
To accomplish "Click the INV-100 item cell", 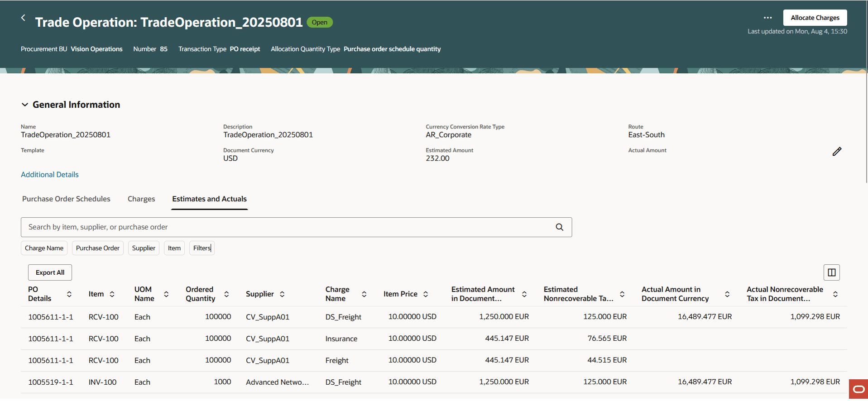I will pos(103,382).
